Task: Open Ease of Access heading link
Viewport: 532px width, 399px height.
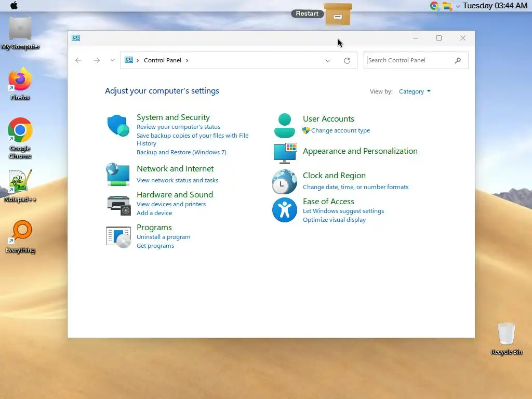Action: (x=328, y=201)
